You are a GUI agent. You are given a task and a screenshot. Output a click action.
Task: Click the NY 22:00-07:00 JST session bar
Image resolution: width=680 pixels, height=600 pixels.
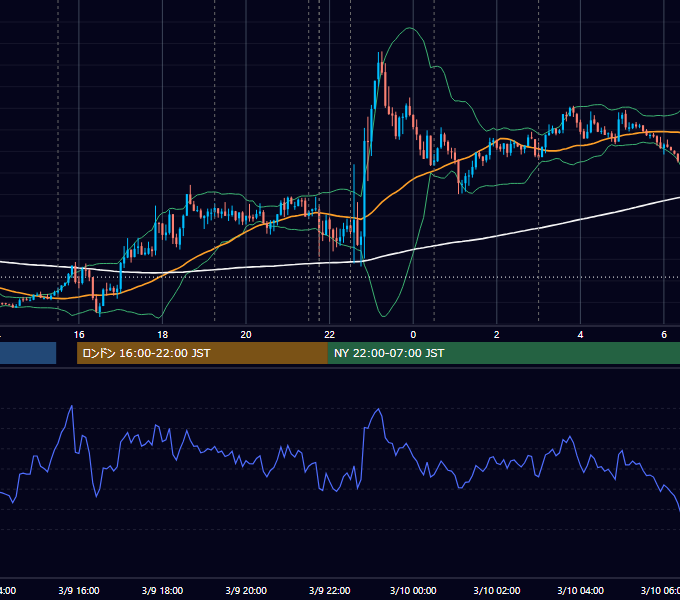pos(503,353)
